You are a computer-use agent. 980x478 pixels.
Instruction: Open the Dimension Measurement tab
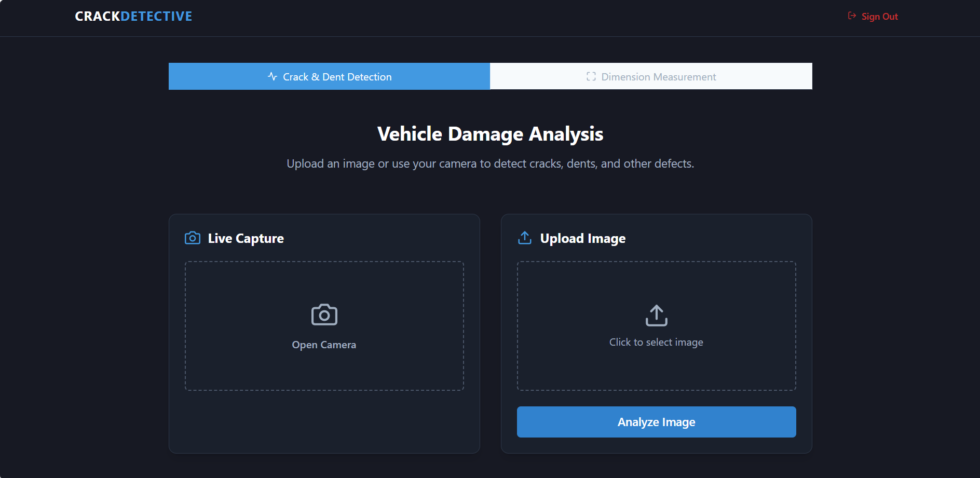pos(651,77)
